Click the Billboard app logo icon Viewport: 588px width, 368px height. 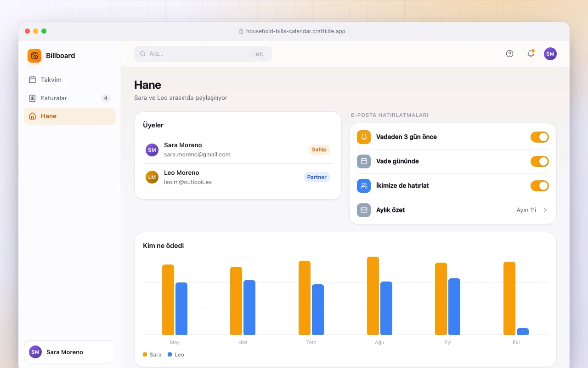point(34,56)
